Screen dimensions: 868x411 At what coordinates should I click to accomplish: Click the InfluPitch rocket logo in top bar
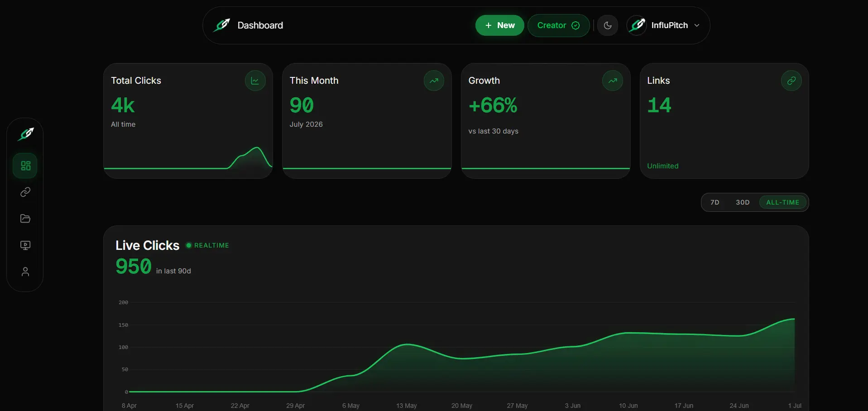click(x=222, y=25)
